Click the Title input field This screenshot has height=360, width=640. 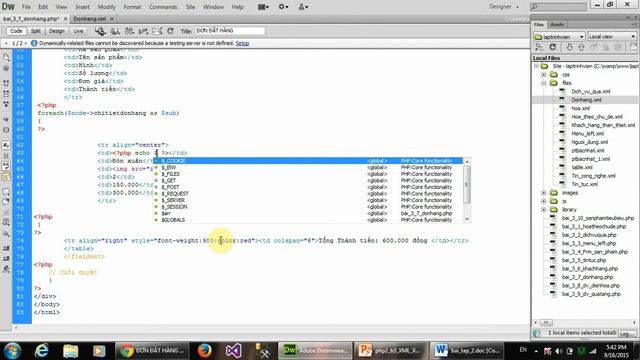(229, 31)
